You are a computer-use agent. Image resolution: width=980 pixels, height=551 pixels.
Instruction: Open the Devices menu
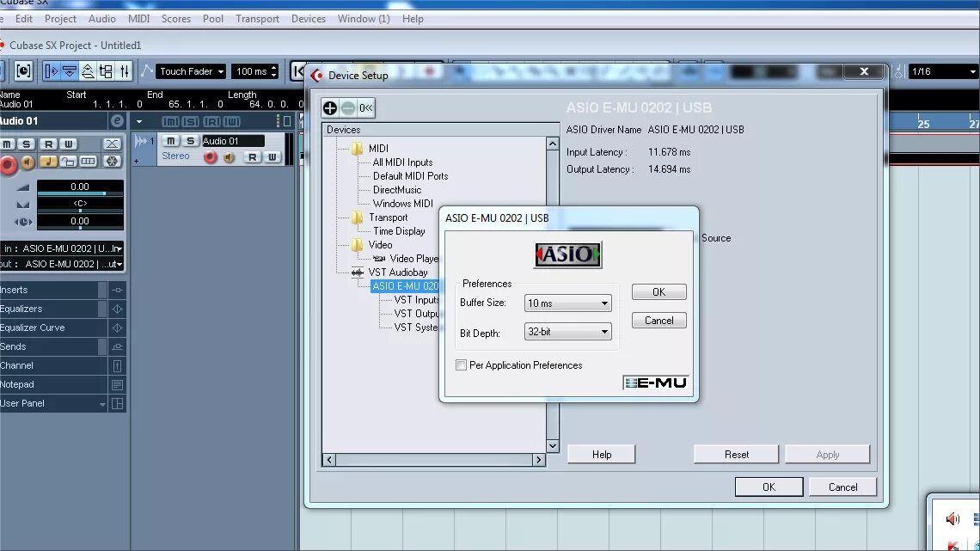308,19
